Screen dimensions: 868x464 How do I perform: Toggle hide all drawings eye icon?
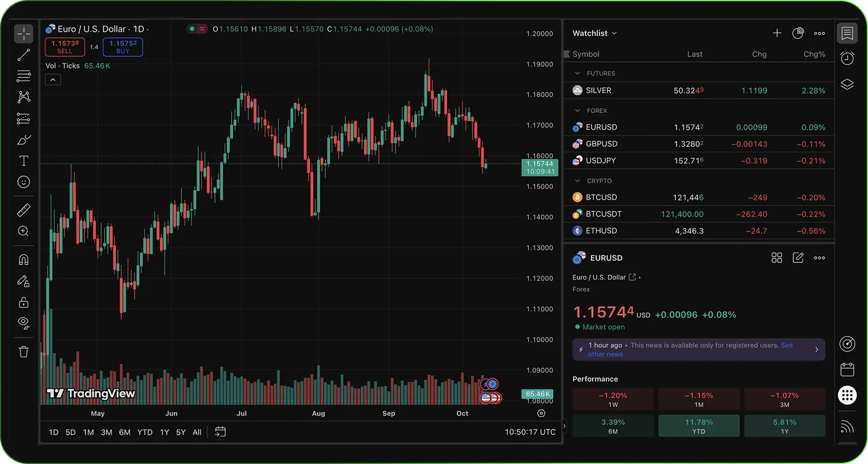click(24, 322)
